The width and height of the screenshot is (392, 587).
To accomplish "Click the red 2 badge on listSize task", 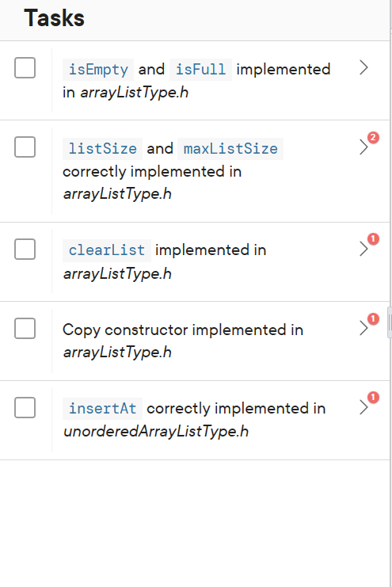I will [373, 137].
